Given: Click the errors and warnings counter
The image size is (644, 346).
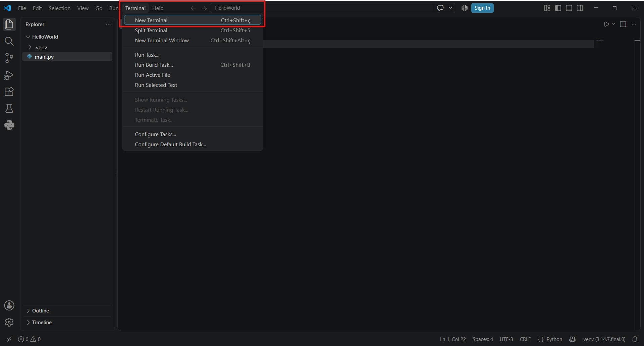Looking at the screenshot, I should (30, 339).
